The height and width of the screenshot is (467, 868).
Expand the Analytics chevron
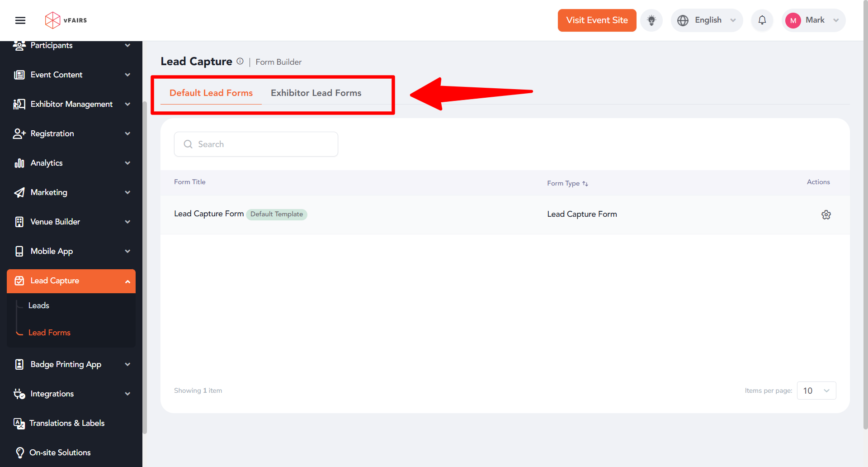tap(127, 163)
